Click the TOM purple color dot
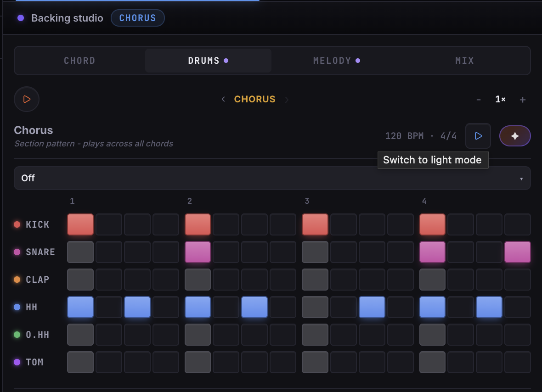542x392 pixels. (x=17, y=362)
